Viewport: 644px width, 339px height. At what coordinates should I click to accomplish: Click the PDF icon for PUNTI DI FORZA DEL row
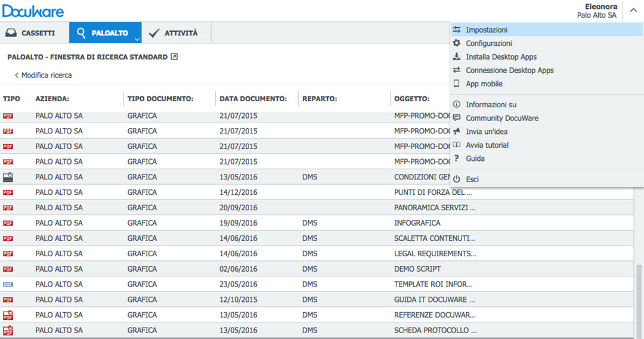8,192
